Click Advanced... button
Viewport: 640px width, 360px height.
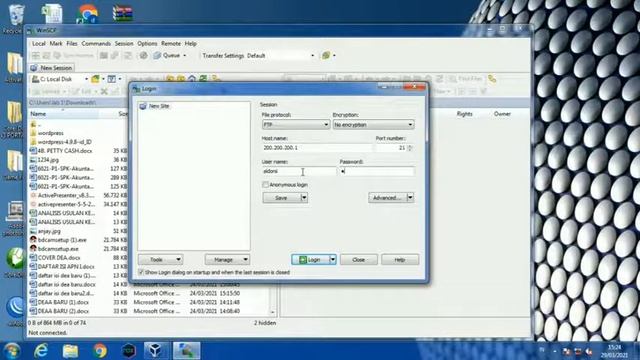click(387, 198)
